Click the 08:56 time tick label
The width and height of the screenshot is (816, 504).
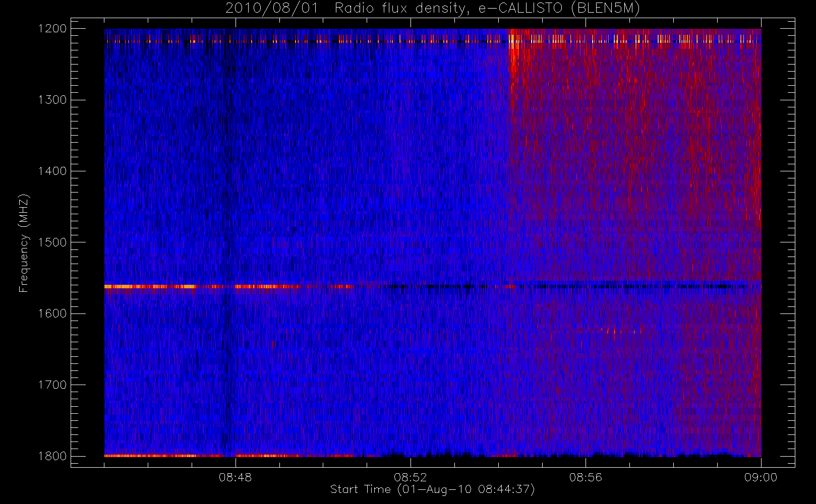point(586,477)
